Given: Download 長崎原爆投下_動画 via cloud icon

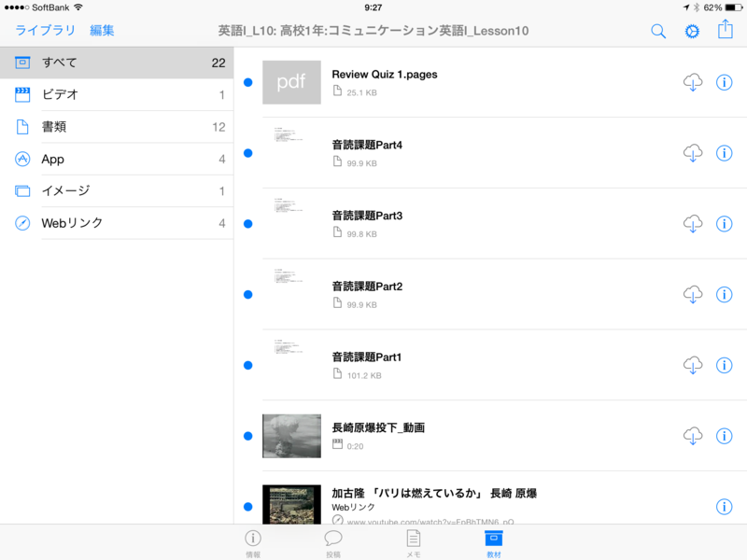Looking at the screenshot, I should tap(693, 436).
